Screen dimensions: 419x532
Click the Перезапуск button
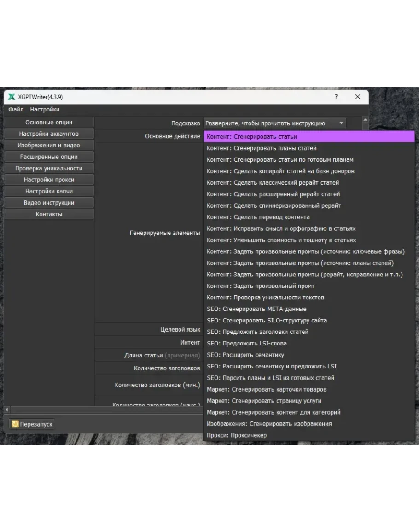[32, 424]
